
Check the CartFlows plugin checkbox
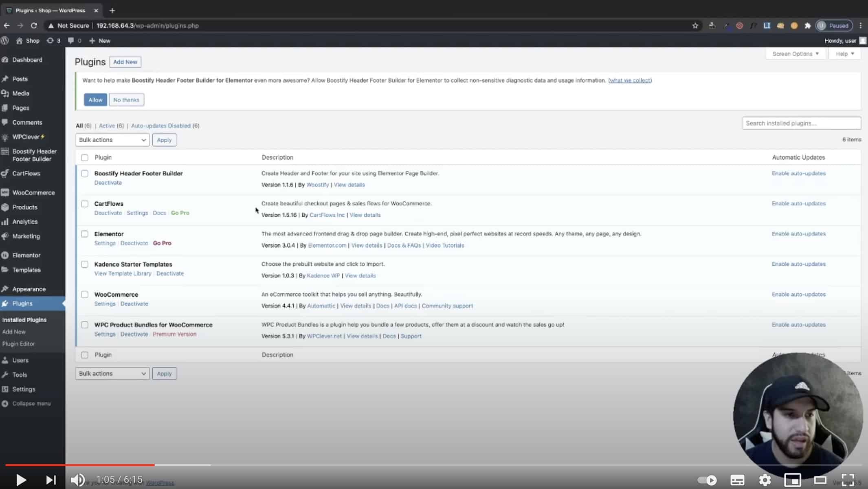pos(84,204)
